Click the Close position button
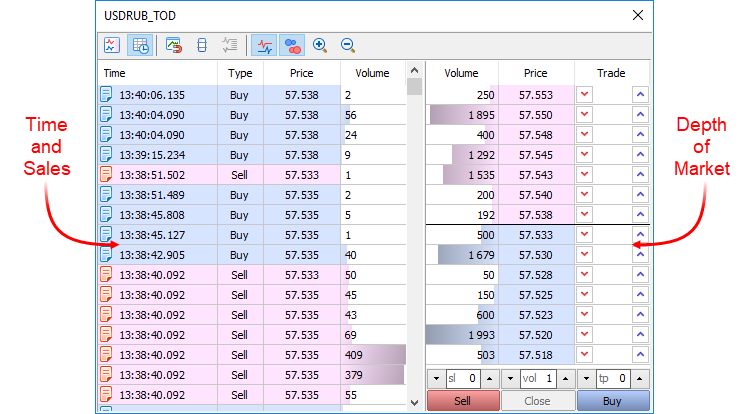Viewport: 750px width, 414px height. pyautogui.click(x=538, y=401)
